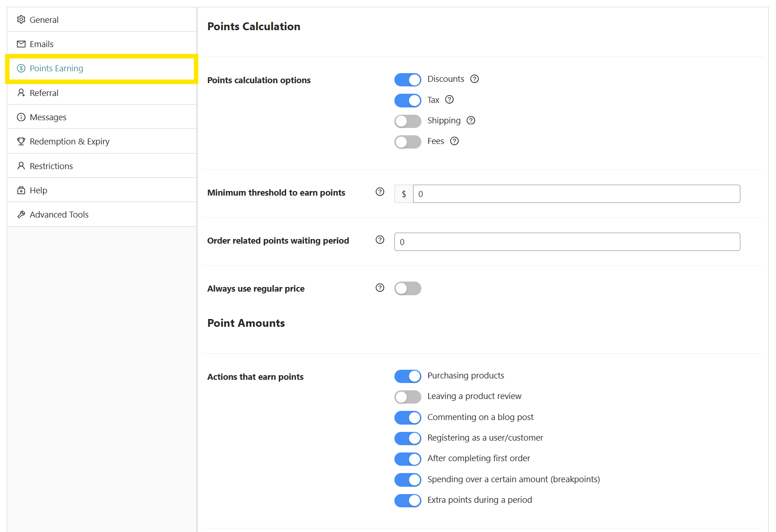Click the Discounts option label

point(446,79)
